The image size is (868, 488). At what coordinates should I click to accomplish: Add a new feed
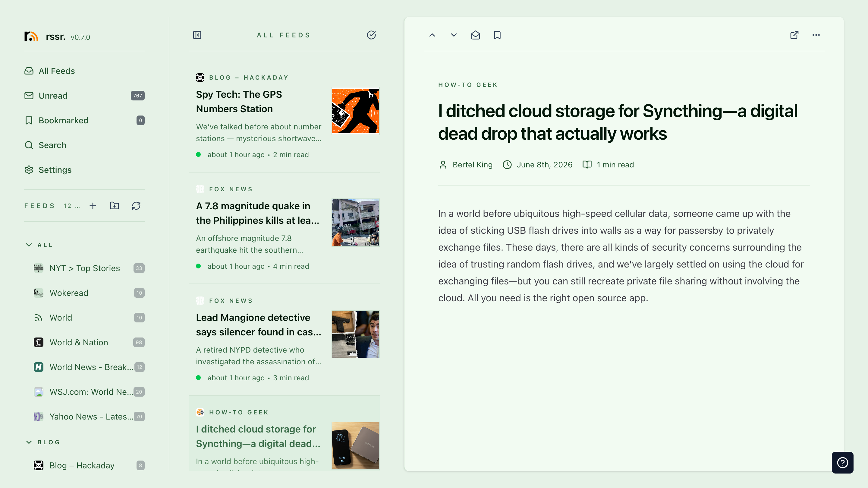tap(93, 206)
